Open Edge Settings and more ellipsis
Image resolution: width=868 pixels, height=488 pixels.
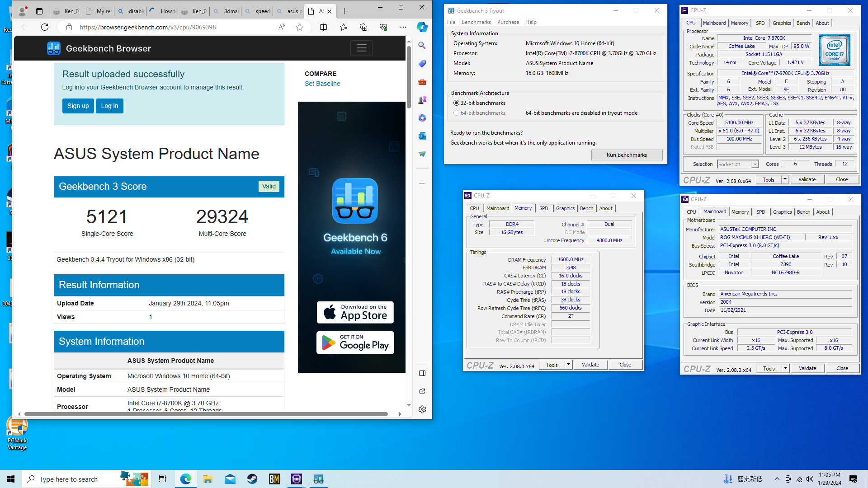pyautogui.click(x=403, y=27)
